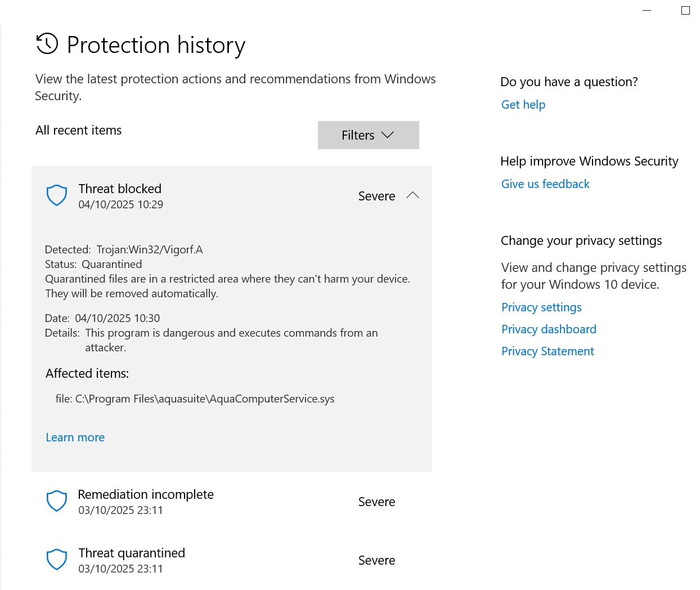Open the Privacy settings link

pos(541,307)
